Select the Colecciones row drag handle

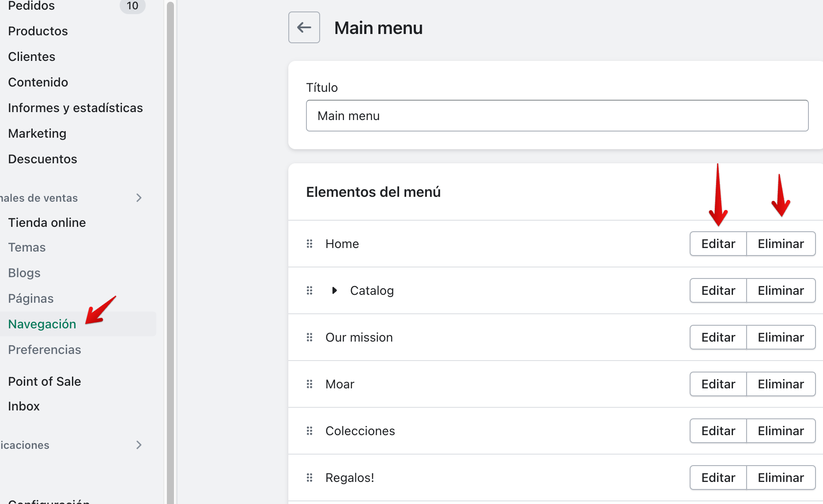coord(310,431)
